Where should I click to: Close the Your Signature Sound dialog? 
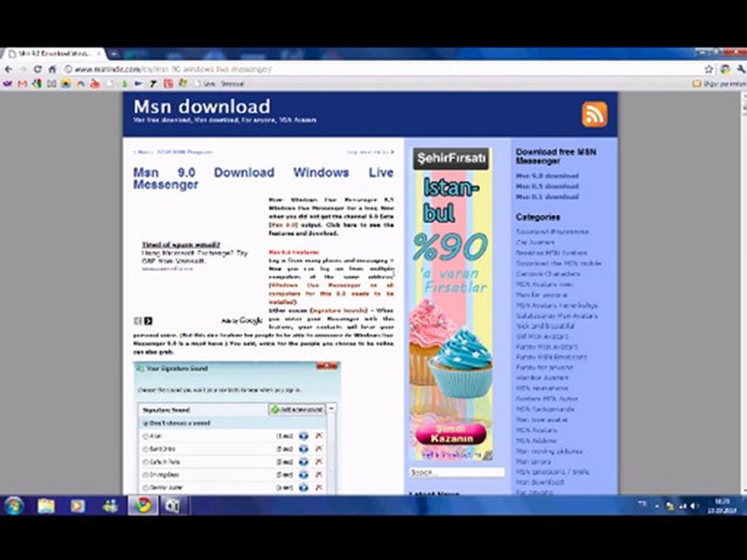327,366
